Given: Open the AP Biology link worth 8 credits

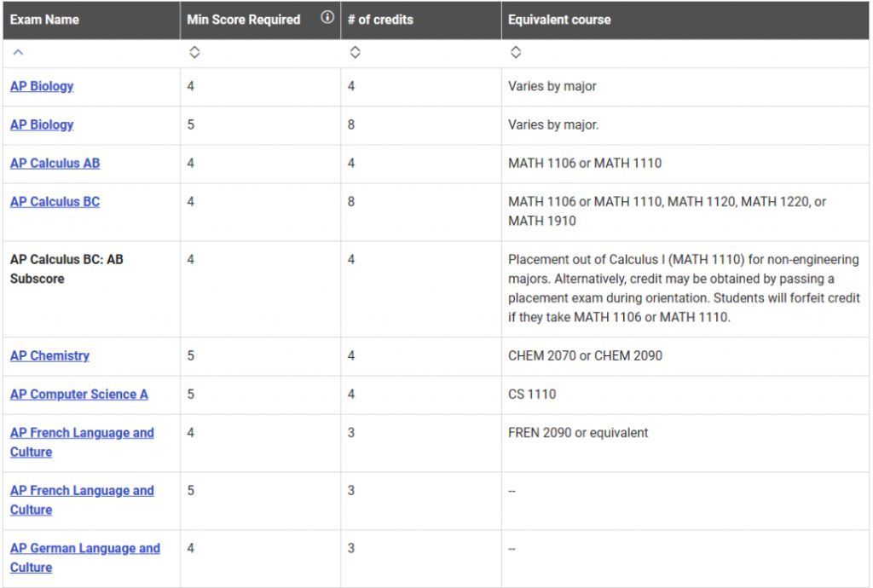Looking at the screenshot, I should point(42,124).
